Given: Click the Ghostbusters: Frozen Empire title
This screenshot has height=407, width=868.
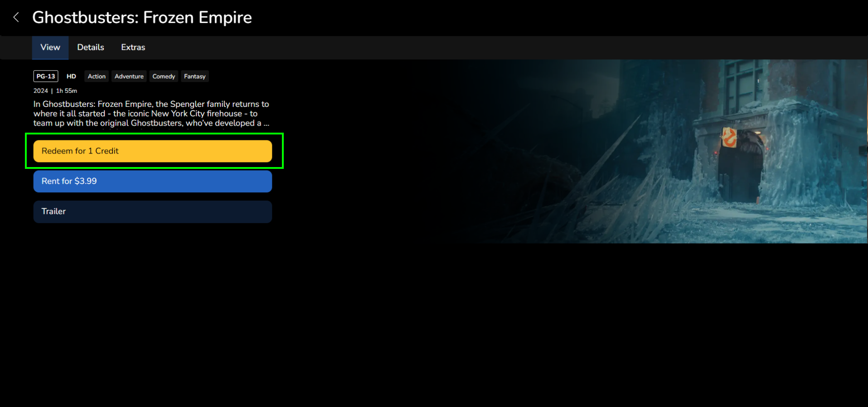Looking at the screenshot, I should (x=142, y=18).
